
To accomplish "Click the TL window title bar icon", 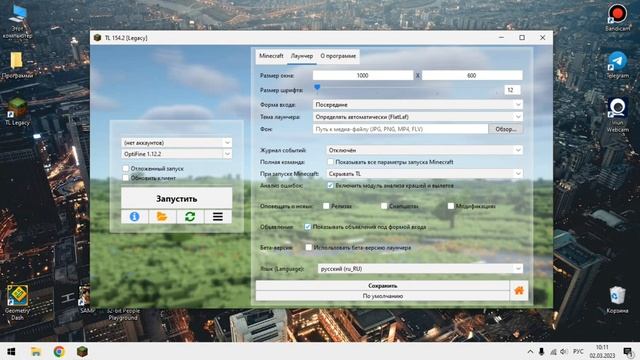I will (97, 38).
